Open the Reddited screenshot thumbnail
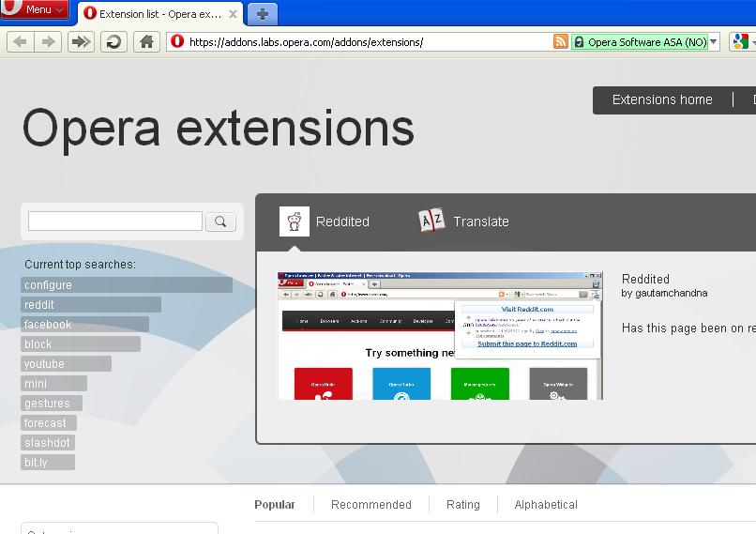This screenshot has height=534, width=756. (x=440, y=336)
